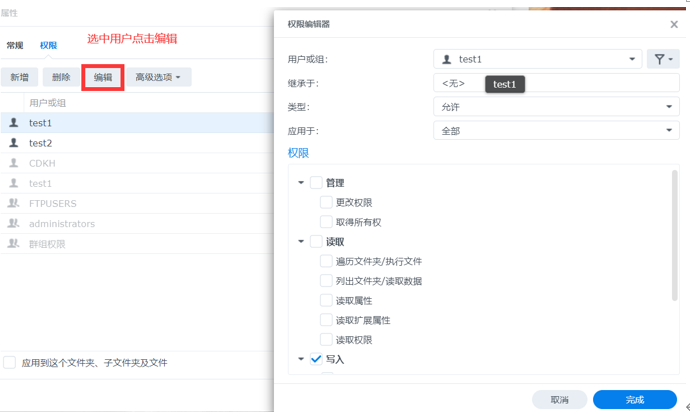Open the 类型 dropdown showing 允许

[556, 107]
